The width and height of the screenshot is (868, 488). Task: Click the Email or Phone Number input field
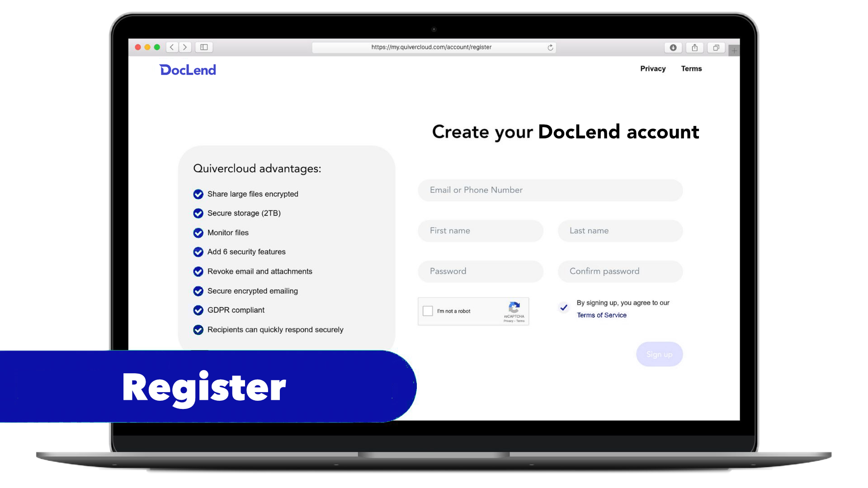coord(550,189)
